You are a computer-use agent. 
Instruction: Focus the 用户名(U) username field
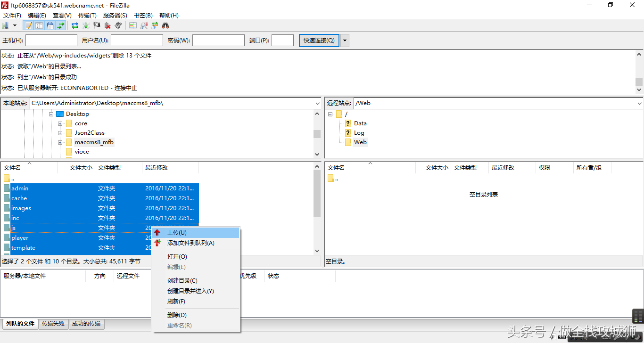(137, 41)
